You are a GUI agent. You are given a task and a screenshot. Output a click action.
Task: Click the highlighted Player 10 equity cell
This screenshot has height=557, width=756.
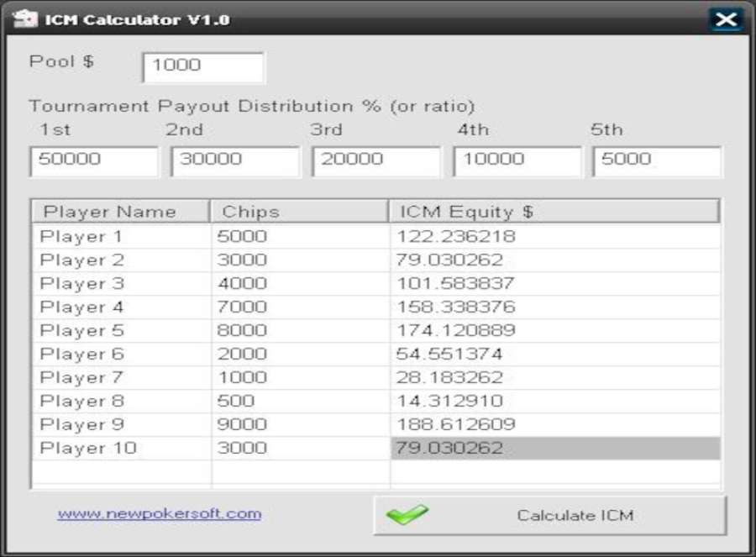point(554,449)
